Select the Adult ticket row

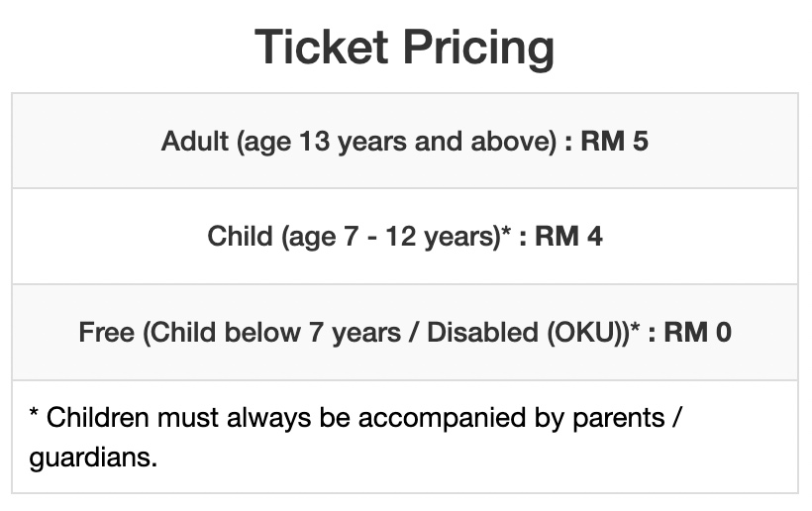(x=405, y=141)
